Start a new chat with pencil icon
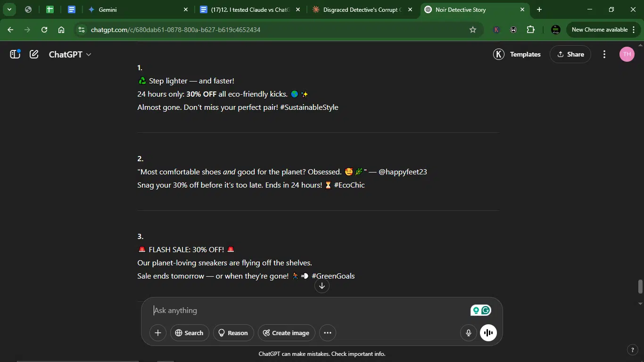This screenshot has height=362, width=644. point(34,54)
